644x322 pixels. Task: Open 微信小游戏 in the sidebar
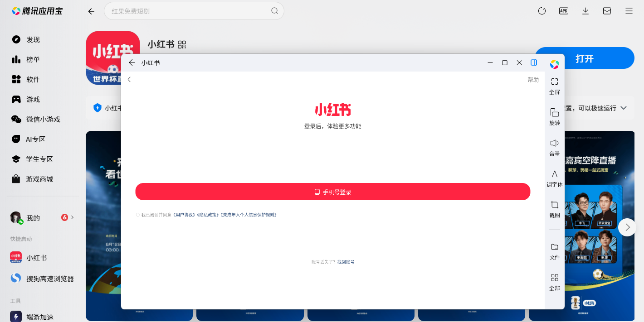42,119
